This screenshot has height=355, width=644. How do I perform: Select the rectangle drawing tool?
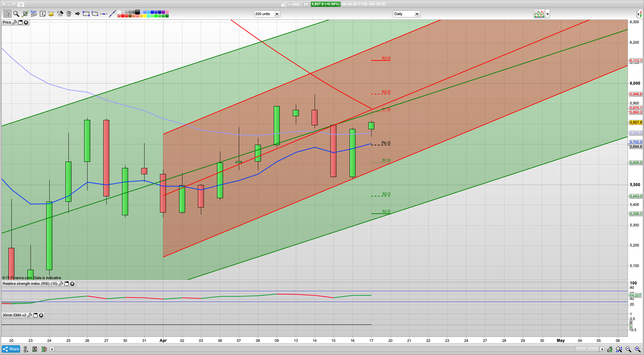point(86,14)
